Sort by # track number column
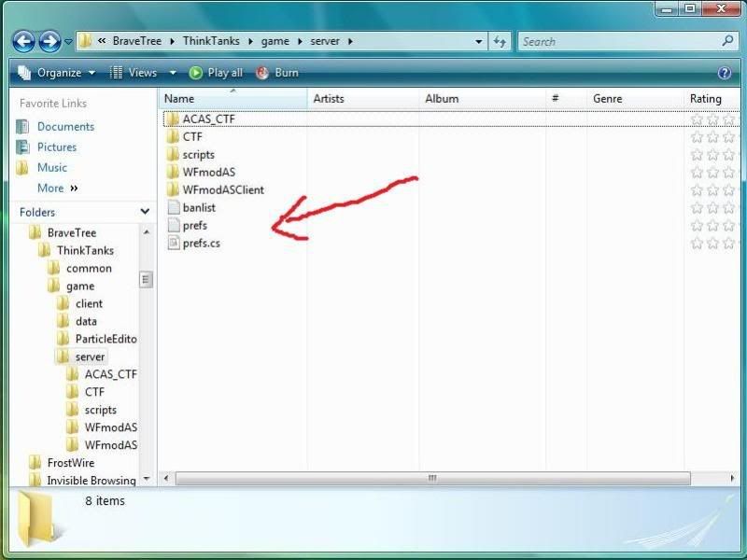 pos(567,99)
